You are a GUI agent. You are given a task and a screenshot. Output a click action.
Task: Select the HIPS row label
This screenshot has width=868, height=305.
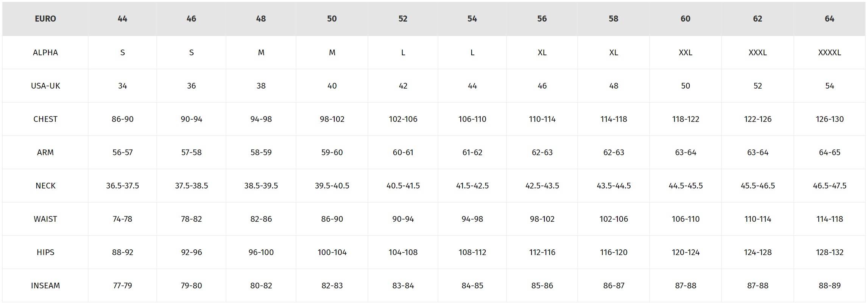tap(45, 252)
